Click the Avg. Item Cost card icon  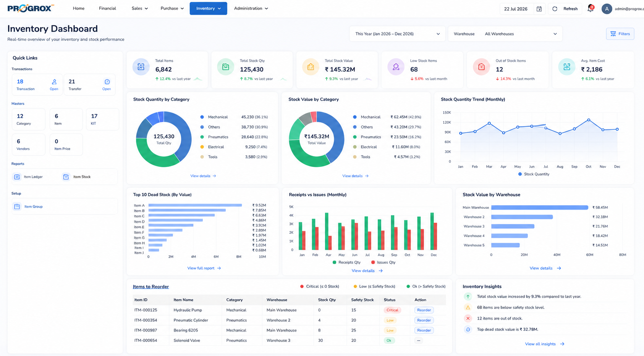(x=567, y=67)
